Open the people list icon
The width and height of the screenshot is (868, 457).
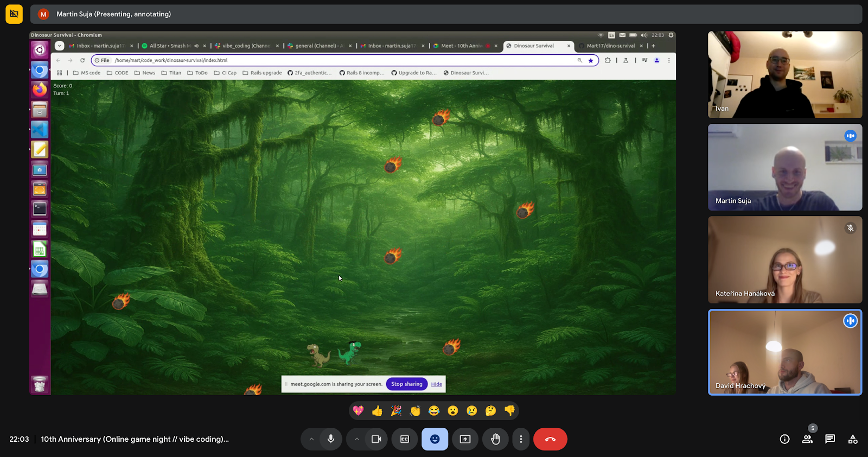pyautogui.click(x=807, y=439)
